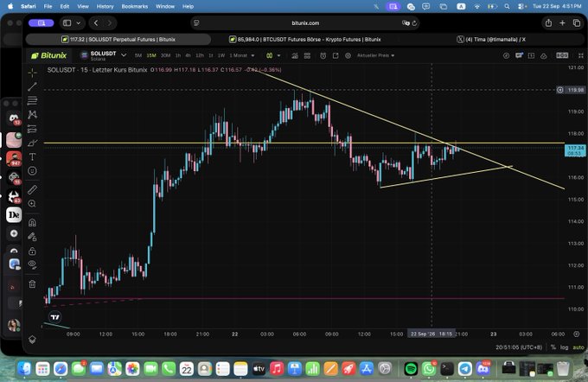Open the Bookmarks menu
This screenshot has height=382, width=588.
134,6
